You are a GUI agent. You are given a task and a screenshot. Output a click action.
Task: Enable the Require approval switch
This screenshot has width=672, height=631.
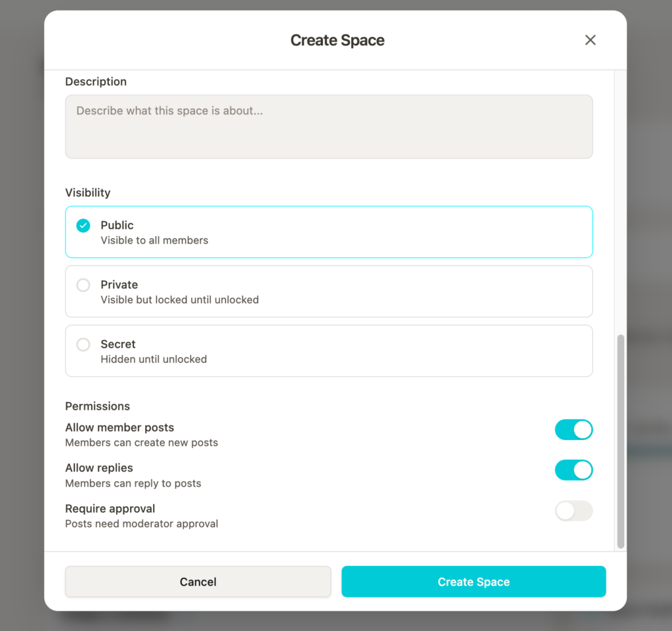[574, 511]
